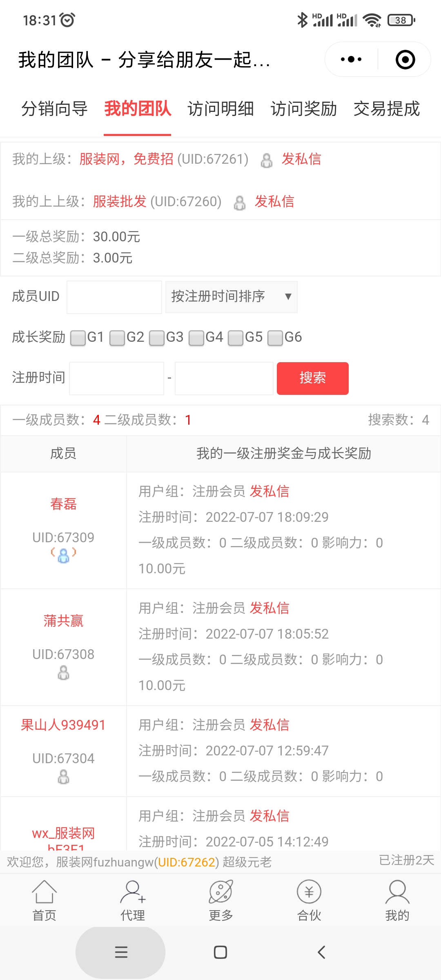Open member 蒲共赢 profile link
Image resolution: width=441 pixels, height=980 pixels.
coord(63,621)
